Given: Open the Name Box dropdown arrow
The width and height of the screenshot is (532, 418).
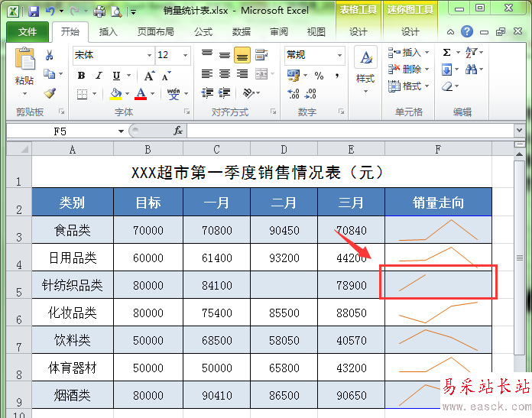Looking at the screenshot, I should pos(121,131).
